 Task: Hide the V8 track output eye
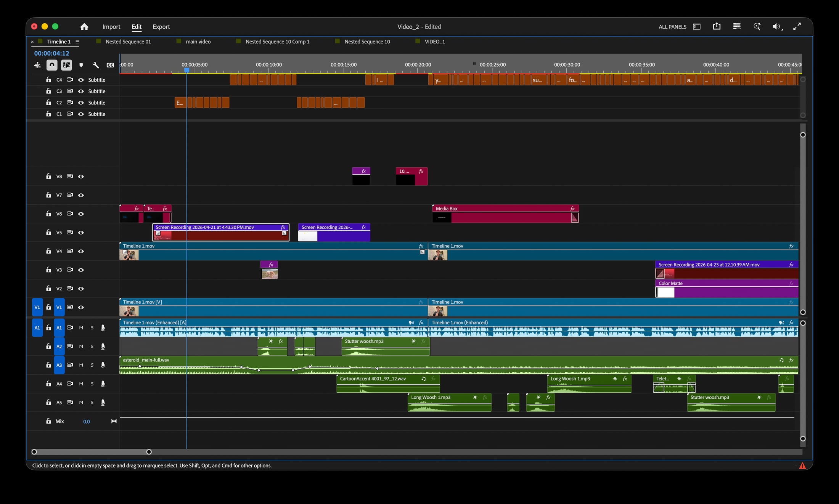tap(81, 176)
